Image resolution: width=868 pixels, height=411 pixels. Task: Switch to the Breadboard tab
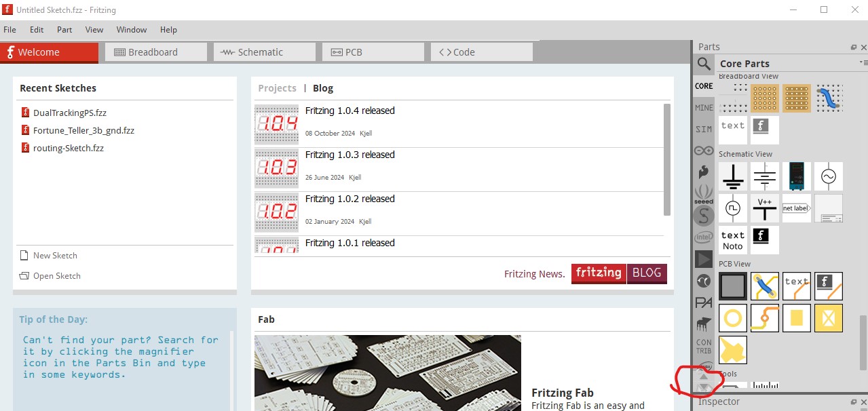tap(153, 52)
